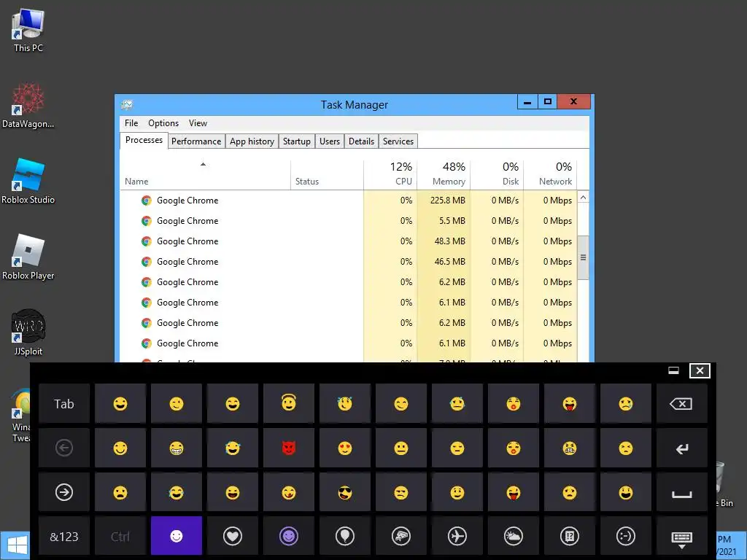The height and width of the screenshot is (560, 747).
Task: Select the Google Chrome process using 225.8 MB
Action: tap(349, 201)
